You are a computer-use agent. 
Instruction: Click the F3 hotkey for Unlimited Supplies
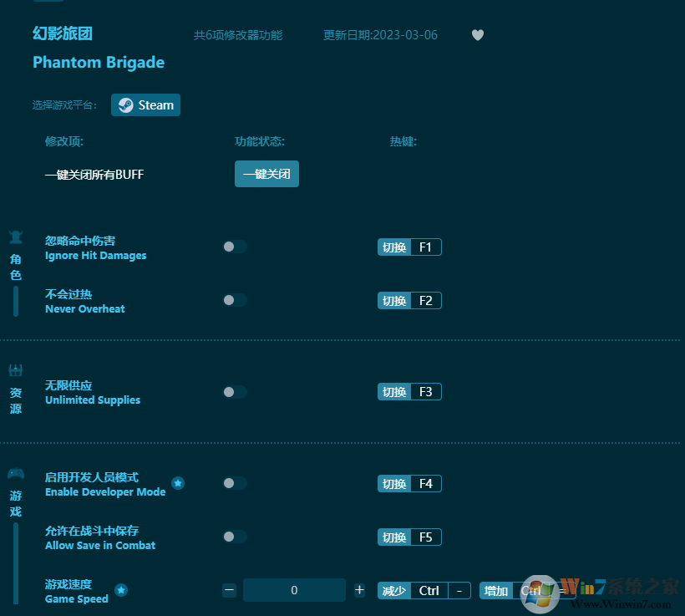[x=409, y=391]
